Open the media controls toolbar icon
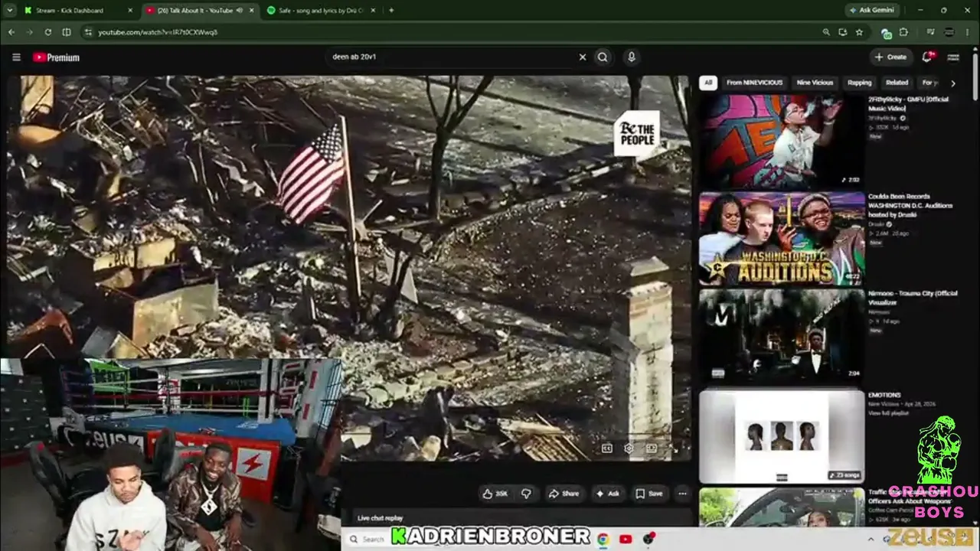This screenshot has width=980, height=551. click(930, 32)
